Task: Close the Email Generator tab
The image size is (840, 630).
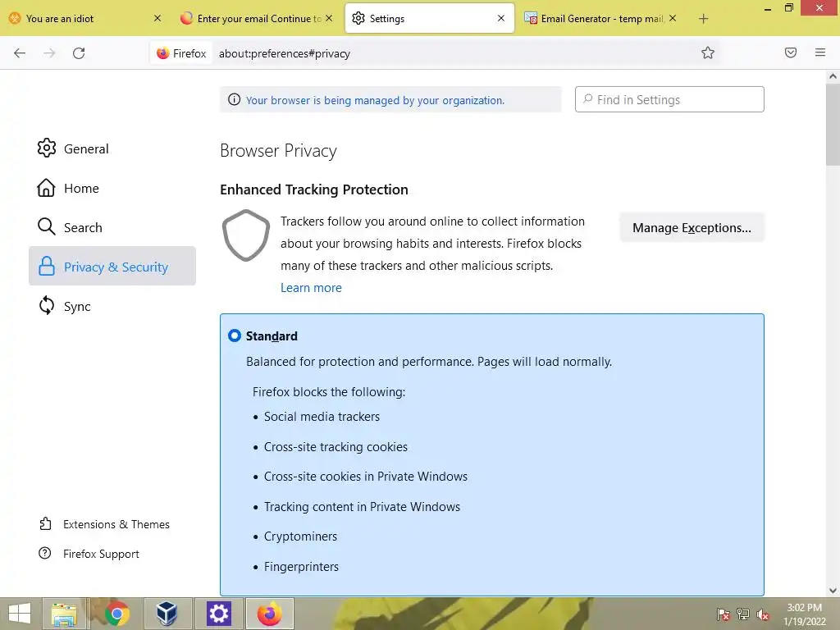Action: point(673,18)
